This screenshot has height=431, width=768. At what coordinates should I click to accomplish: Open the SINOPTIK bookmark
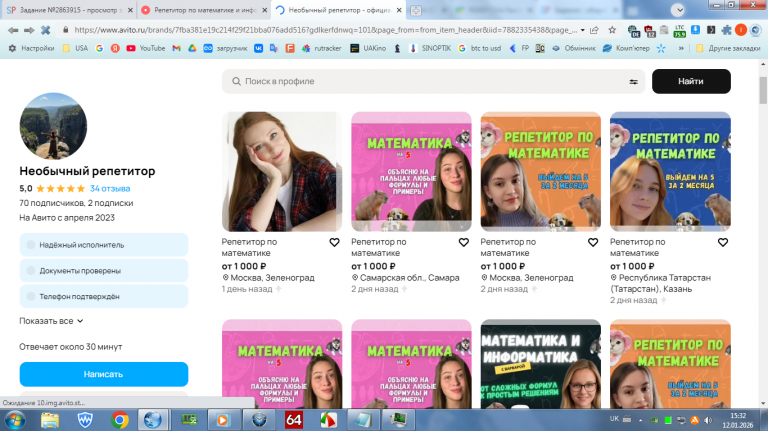(430, 48)
